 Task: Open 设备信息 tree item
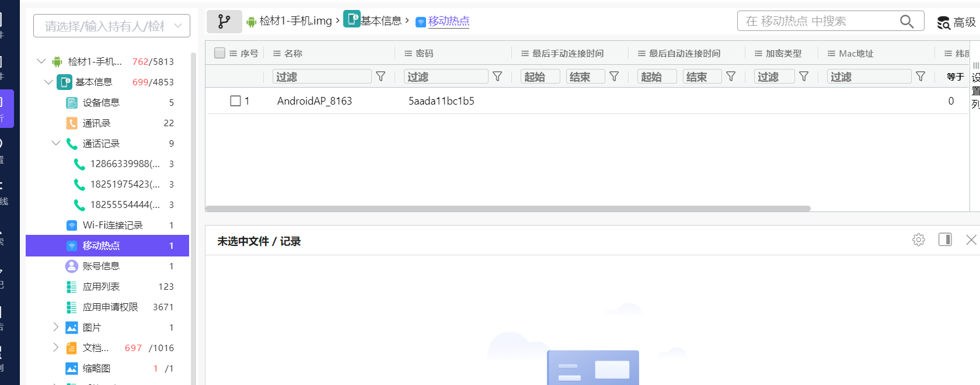pyautogui.click(x=101, y=103)
